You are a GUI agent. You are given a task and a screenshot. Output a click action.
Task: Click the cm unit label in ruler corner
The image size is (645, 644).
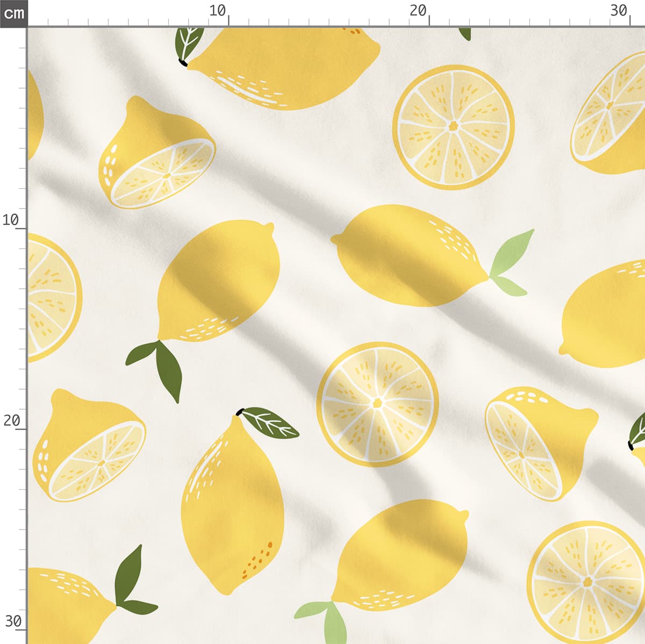13,13
